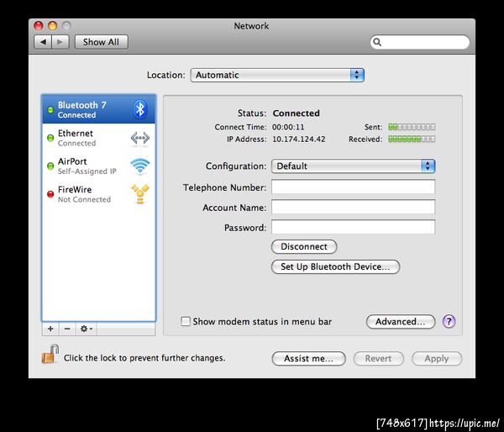Click the Received activity meter
Image resolution: width=504 pixels, height=432 pixels.
(412, 139)
